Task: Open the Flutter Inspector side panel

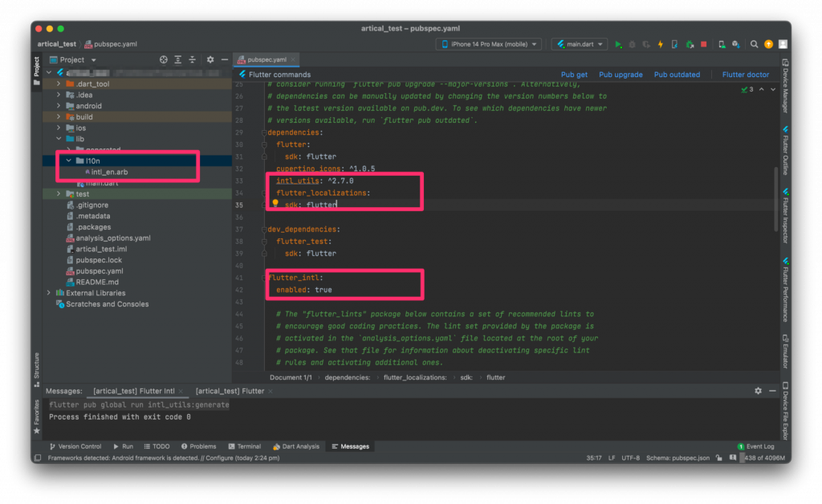Action: click(785, 215)
